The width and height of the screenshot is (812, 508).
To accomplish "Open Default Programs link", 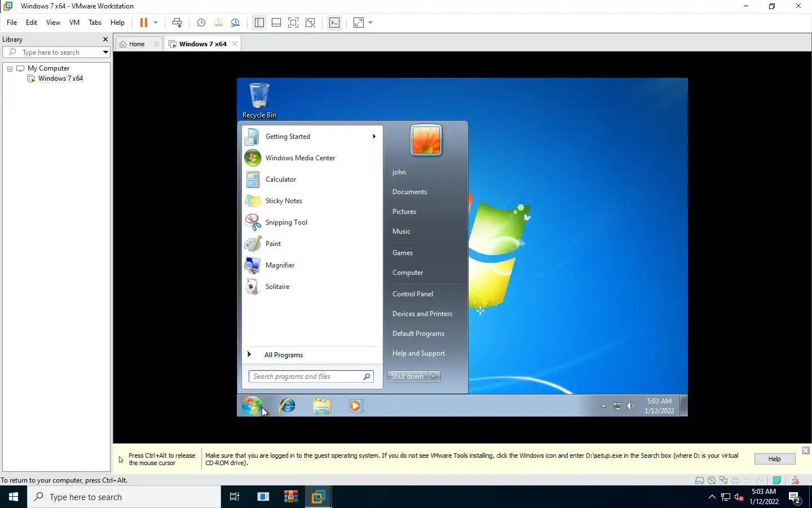I will click(x=418, y=334).
